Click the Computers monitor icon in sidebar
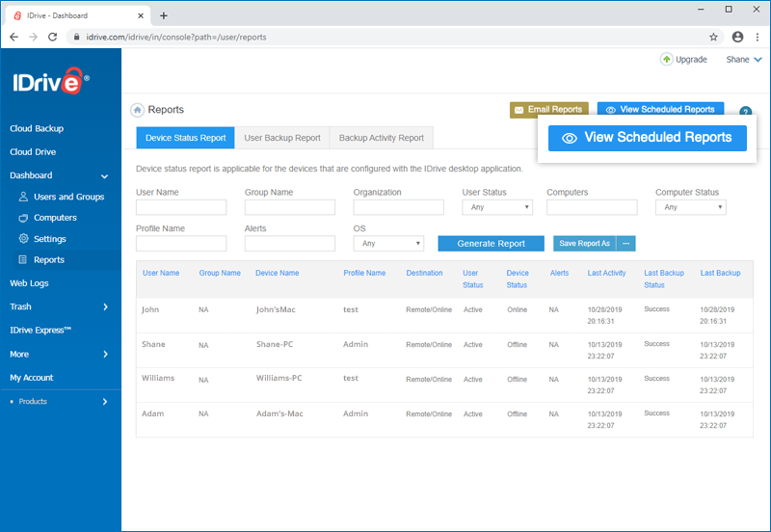Image resolution: width=771 pixels, height=532 pixels. 23,218
